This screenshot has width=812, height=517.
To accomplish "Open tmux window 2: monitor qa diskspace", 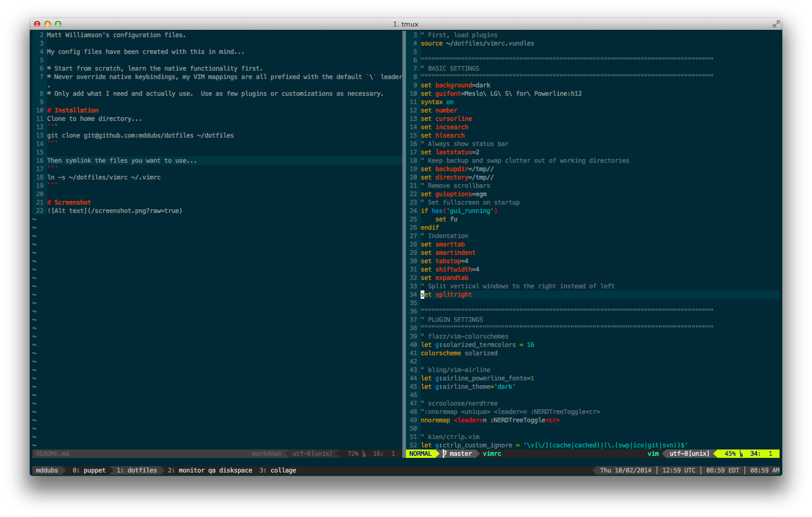I will pyautogui.click(x=210, y=470).
